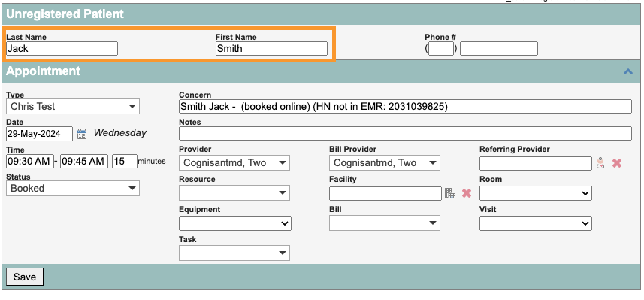Open the Provider dropdown
Image resolution: width=644 pixels, height=300 pixels.
click(x=234, y=162)
